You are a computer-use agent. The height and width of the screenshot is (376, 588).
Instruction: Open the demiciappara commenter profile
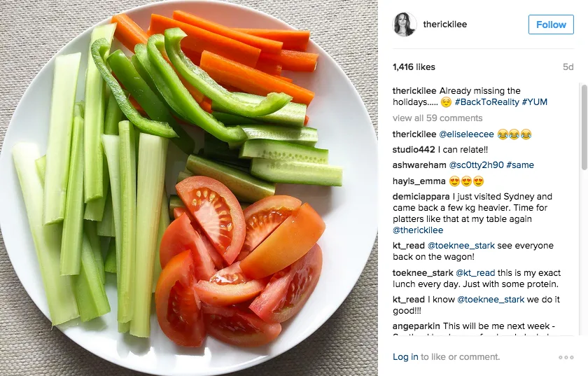pos(421,197)
